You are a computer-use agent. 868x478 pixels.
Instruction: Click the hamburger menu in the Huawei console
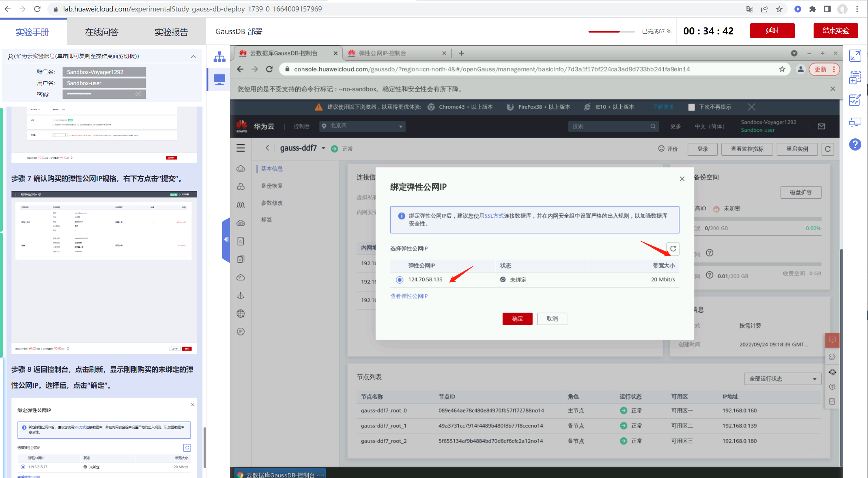(x=241, y=148)
